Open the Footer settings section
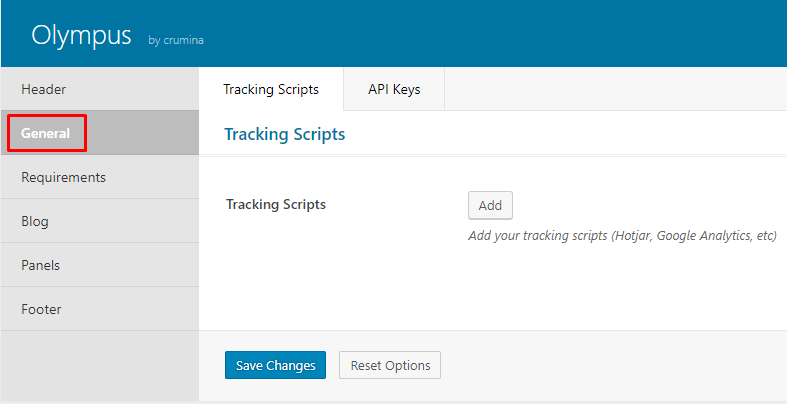 point(99,309)
